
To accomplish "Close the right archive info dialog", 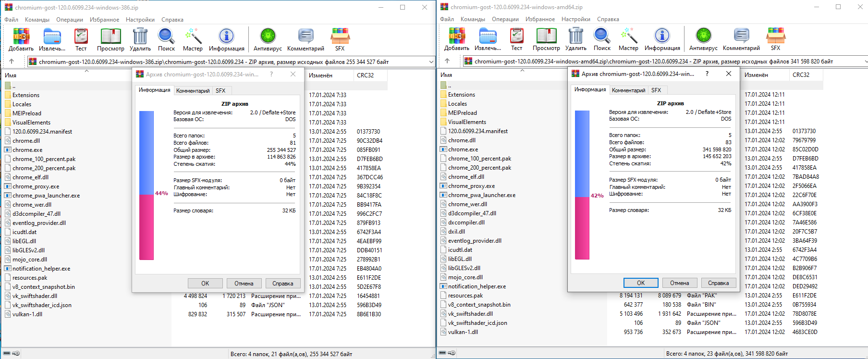I will [729, 74].
